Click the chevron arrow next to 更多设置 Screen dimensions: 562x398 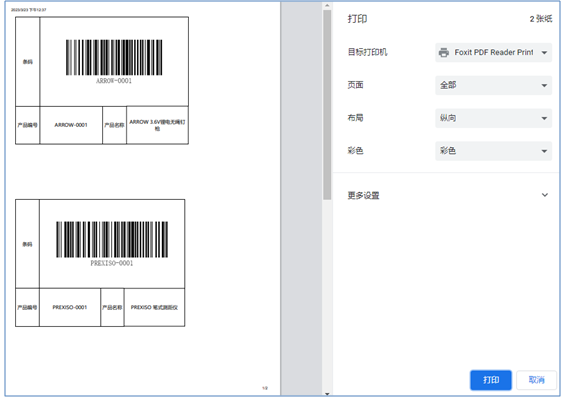pyautogui.click(x=544, y=195)
